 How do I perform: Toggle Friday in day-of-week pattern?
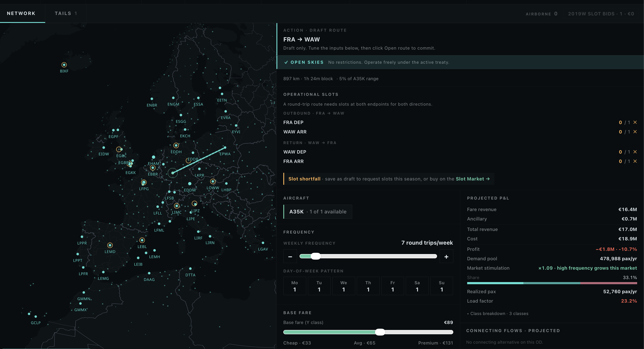pos(393,286)
